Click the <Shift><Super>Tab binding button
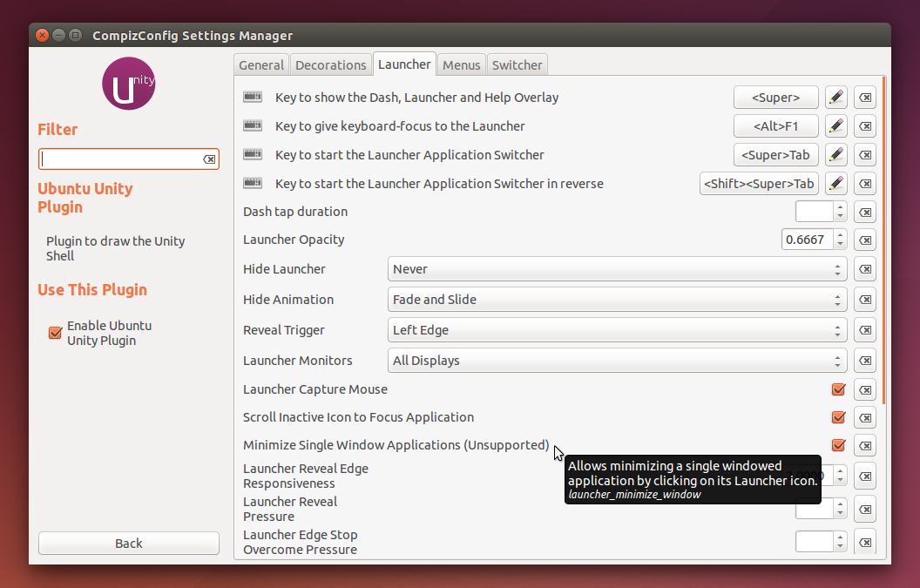The width and height of the screenshot is (920, 588). pyautogui.click(x=759, y=184)
